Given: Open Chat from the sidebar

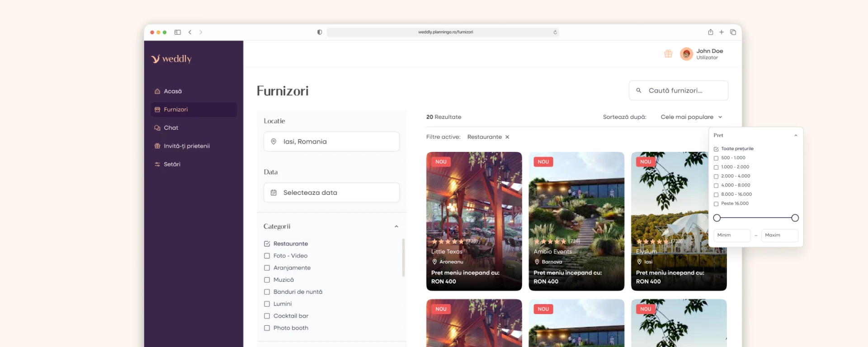Looking at the screenshot, I should 171,128.
